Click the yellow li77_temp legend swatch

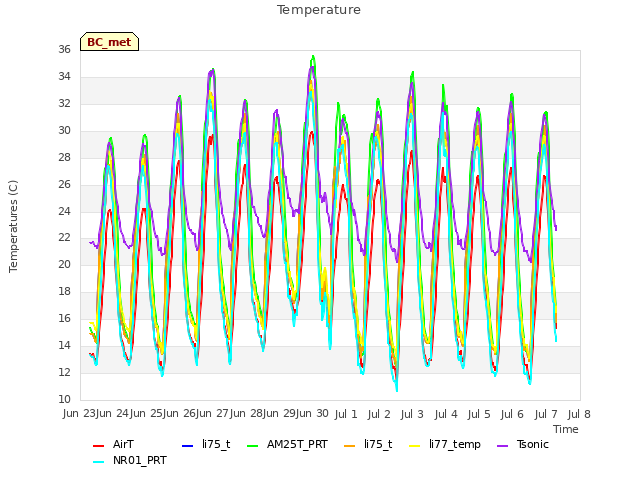(415, 446)
